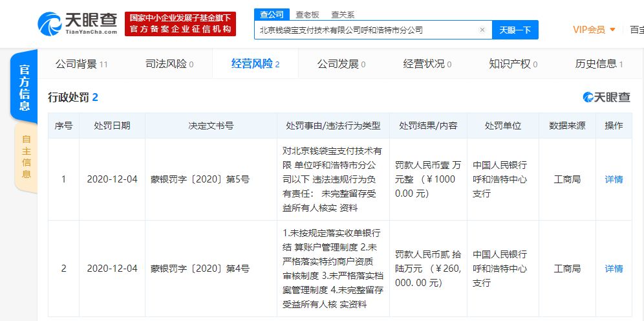This screenshot has width=644, height=321.
Task: Click the ¥10000.00 fine amount cell
Action: click(428, 180)
